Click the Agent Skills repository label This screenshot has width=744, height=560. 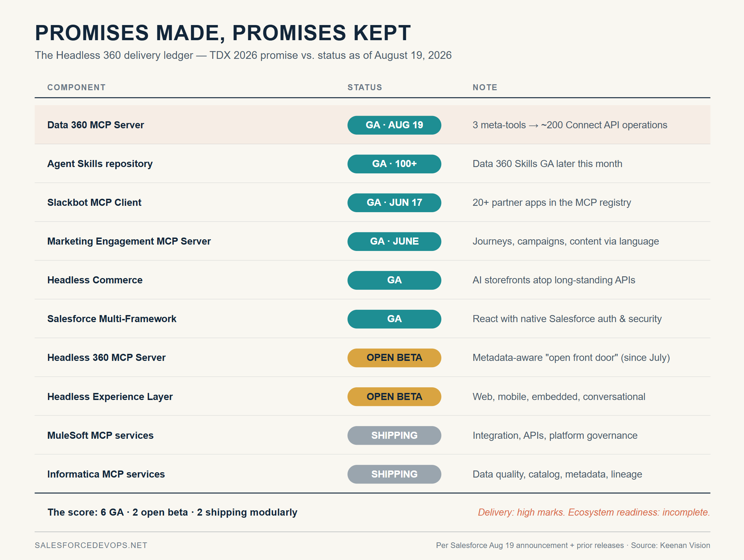100,164
